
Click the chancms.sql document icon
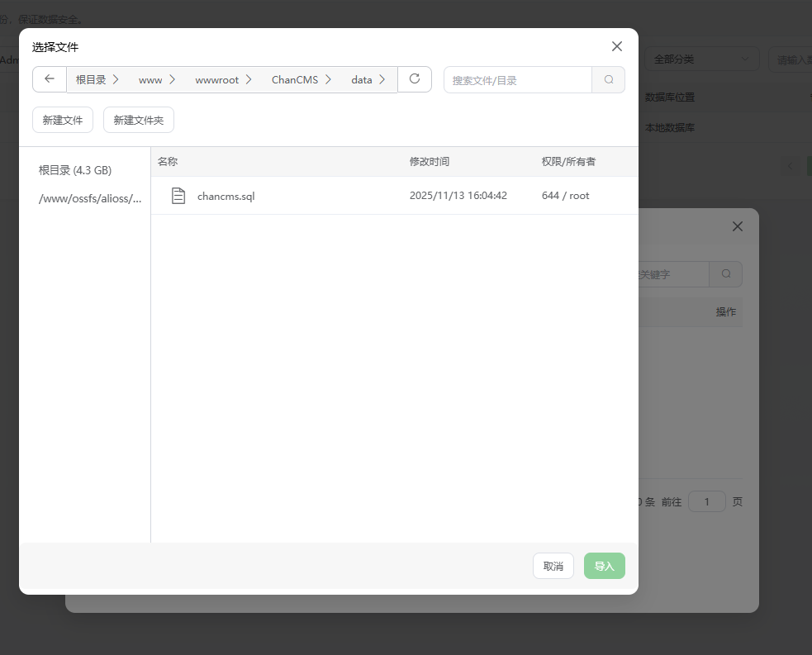click(x=178, y=196)
